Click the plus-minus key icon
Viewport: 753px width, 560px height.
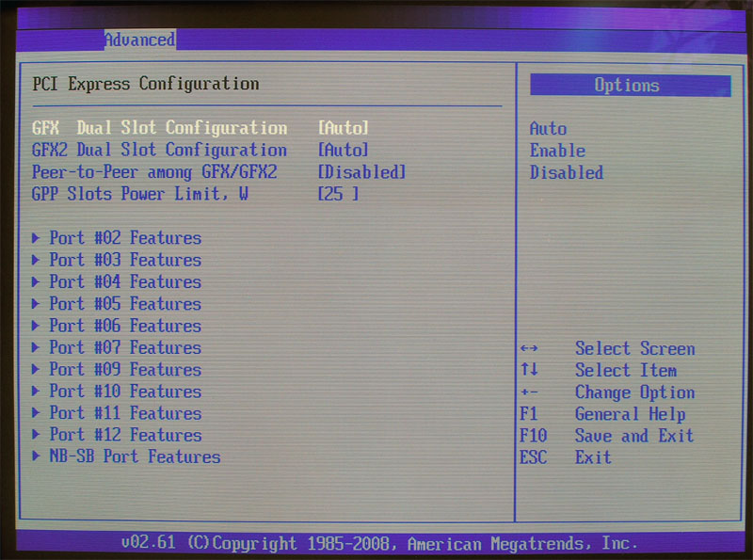[x=529, y=392]
